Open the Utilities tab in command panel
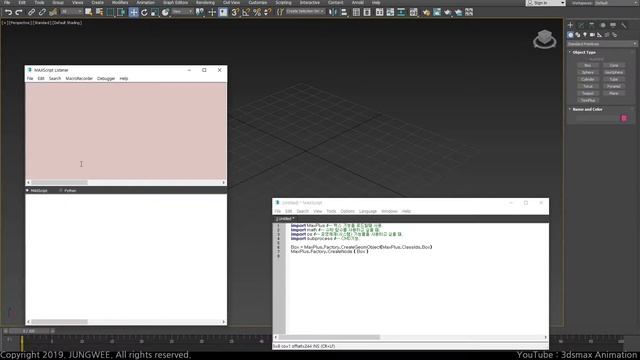The image size is (640, 360). pos(624,25)
